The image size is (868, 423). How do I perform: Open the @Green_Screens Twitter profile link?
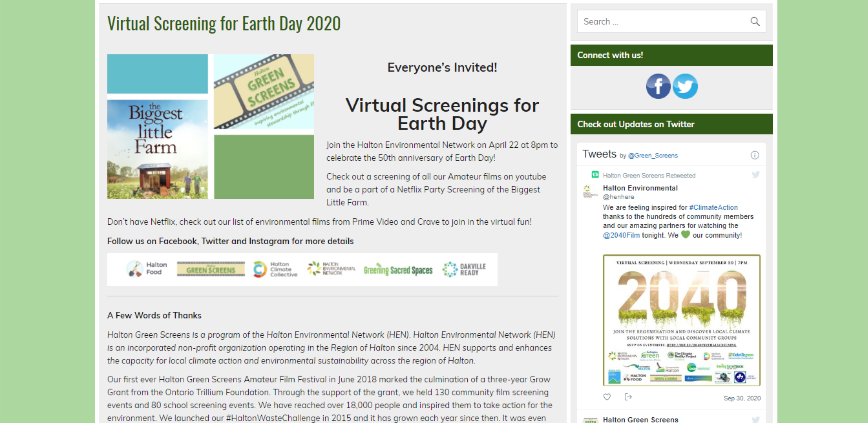(653, 156)
